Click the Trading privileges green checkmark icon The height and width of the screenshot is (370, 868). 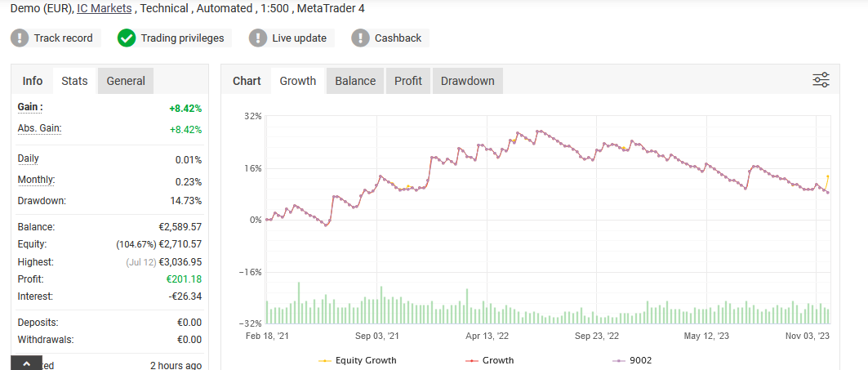pyautogui.click(x=127, y=38)
